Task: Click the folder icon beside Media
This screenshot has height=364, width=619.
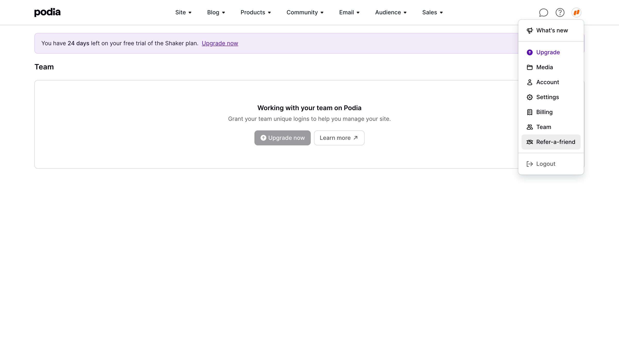Action: (x=530, y=67)
